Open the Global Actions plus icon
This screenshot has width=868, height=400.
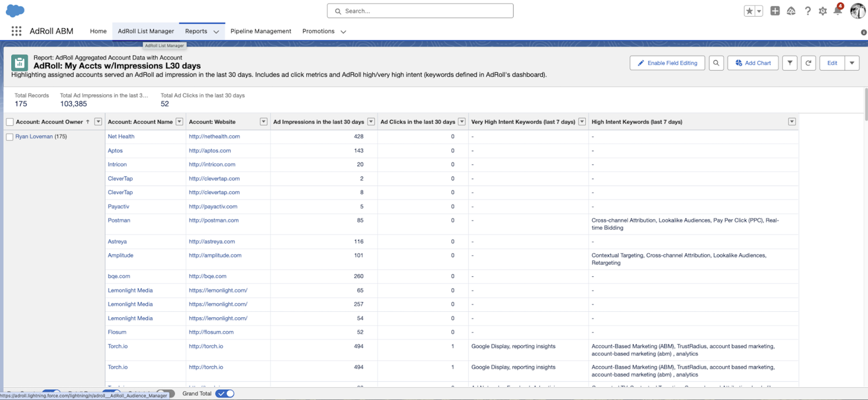pyautogui.click(x=775, y=11)
